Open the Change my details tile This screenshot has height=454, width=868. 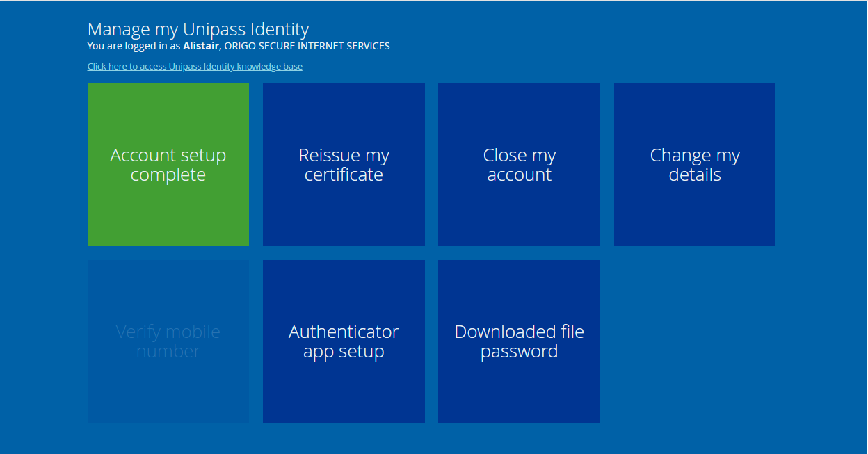(x=694, y=164)
